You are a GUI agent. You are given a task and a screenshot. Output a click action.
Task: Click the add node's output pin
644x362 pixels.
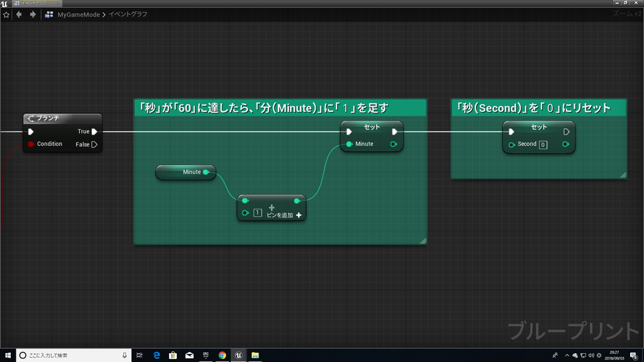pyautogui.click(x=297, y=200)
